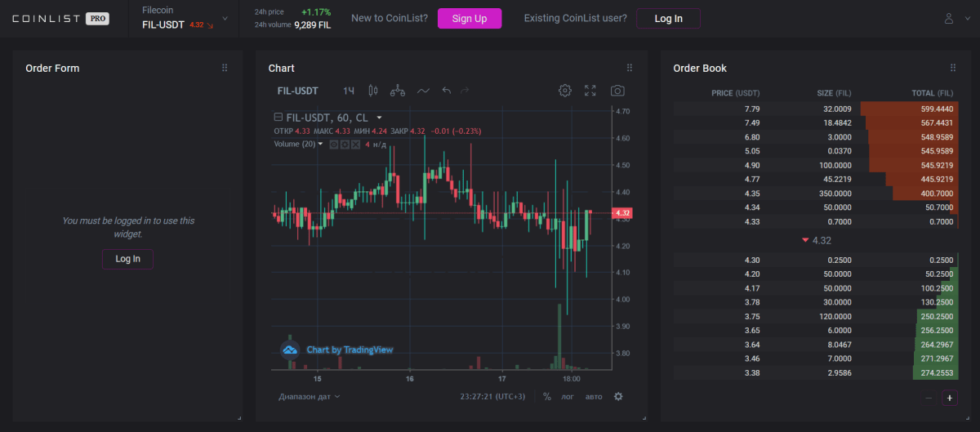980x432 pixels.
Task: Click the ask row at price 4.35
Action: tap(815, 194)
